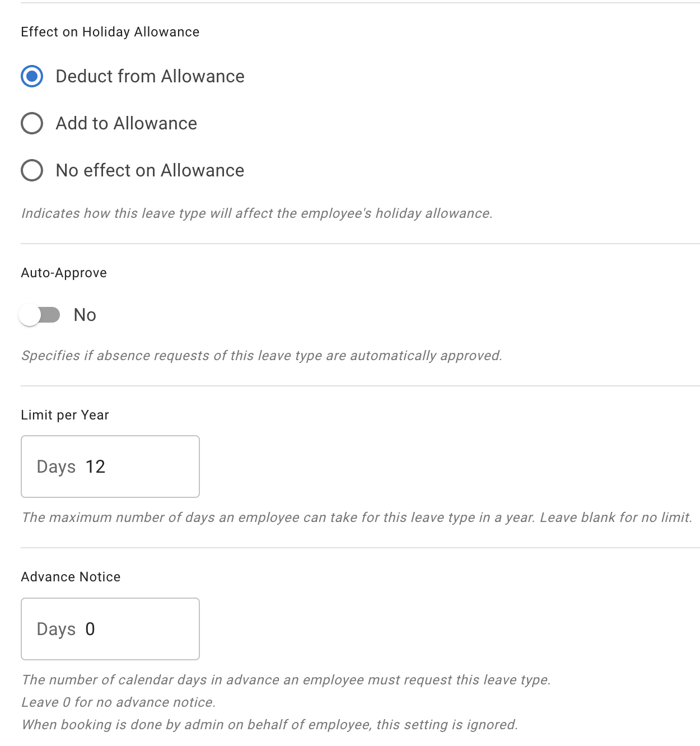Pick the No effect on Allowance radio button
This screenshot has width=700, height=746.
coord(32,170)
